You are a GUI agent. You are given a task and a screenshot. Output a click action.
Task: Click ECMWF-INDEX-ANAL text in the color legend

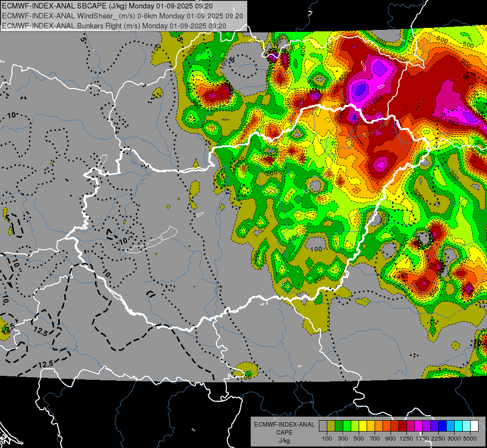click(285, 425)
